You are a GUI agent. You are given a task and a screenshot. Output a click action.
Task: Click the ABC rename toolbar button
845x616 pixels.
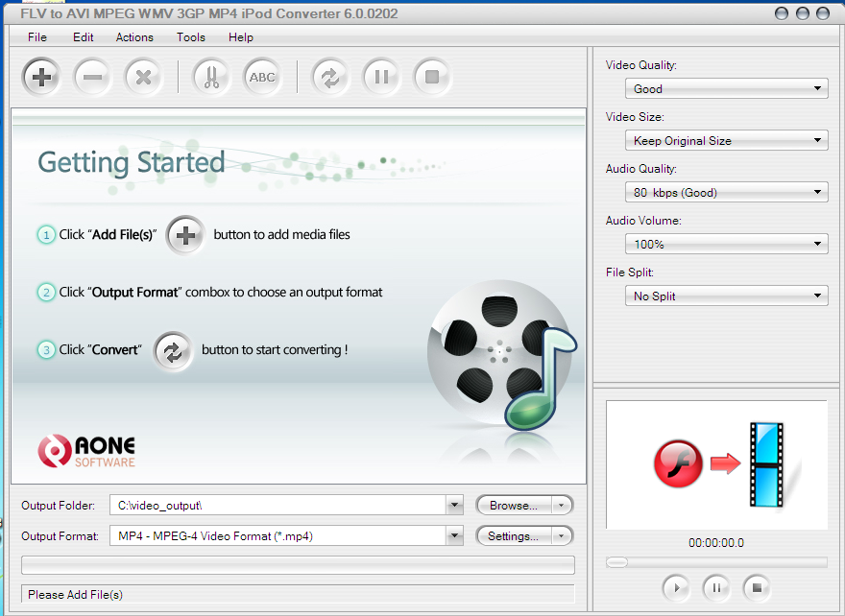pos(262,77)
